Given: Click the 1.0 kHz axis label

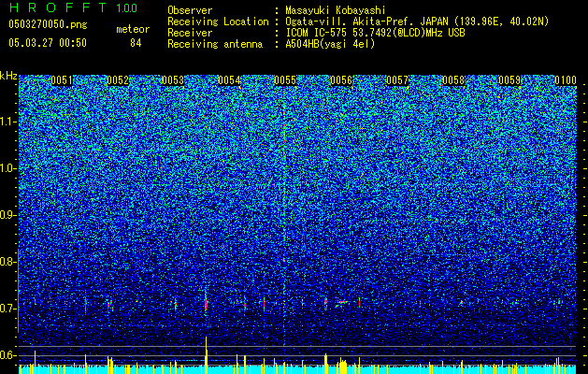Looking at the screenshot, I should point(7,168).
